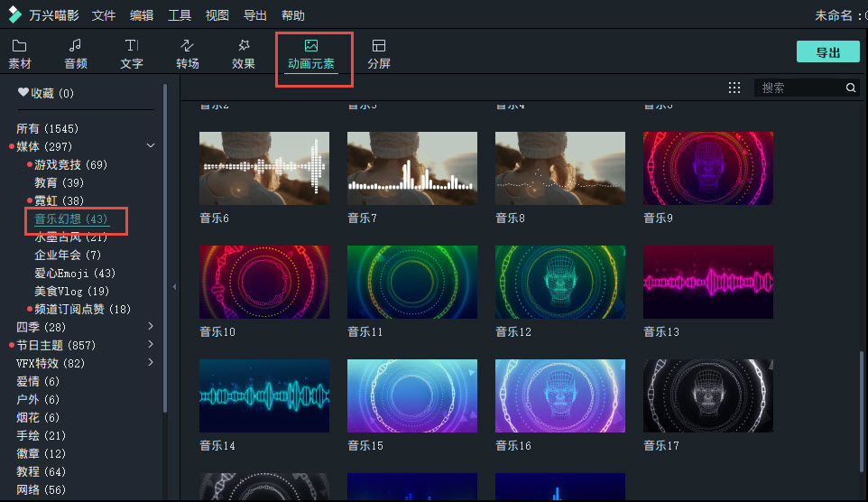The height and width of the screenshot is (502, 868).
Task: Expand the 四季 (28) category
Action: pos(150,326)
